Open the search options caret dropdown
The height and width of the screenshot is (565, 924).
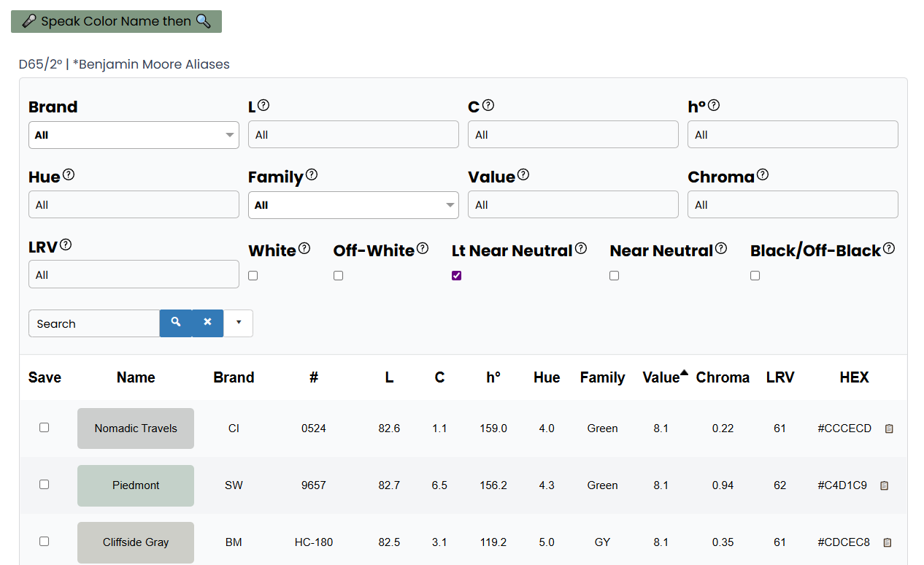coord(239,323)
